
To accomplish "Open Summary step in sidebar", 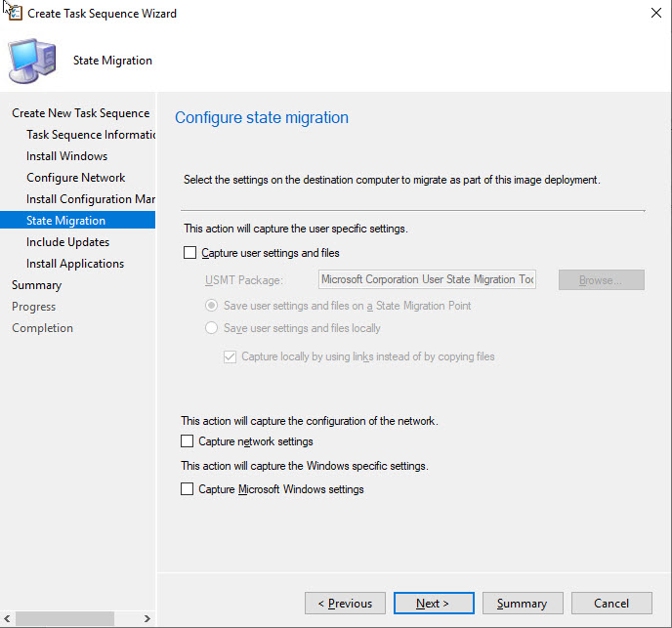I will click(37, 285).
